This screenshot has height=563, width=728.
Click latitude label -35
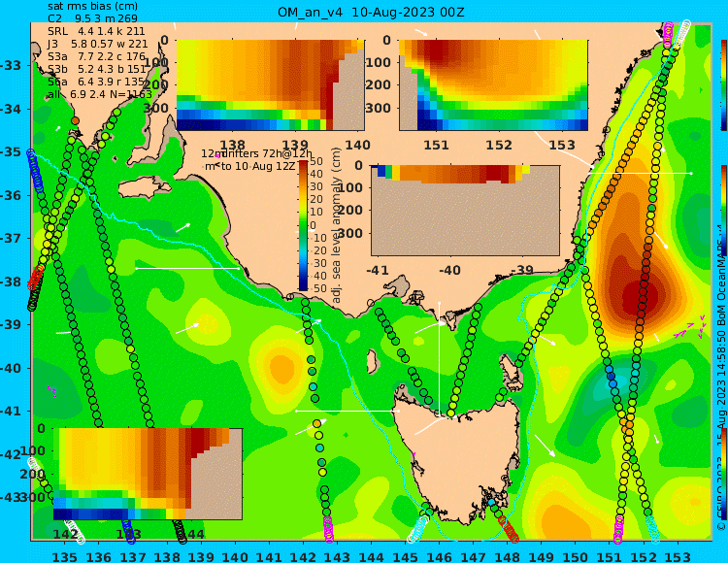coord(11,152)
